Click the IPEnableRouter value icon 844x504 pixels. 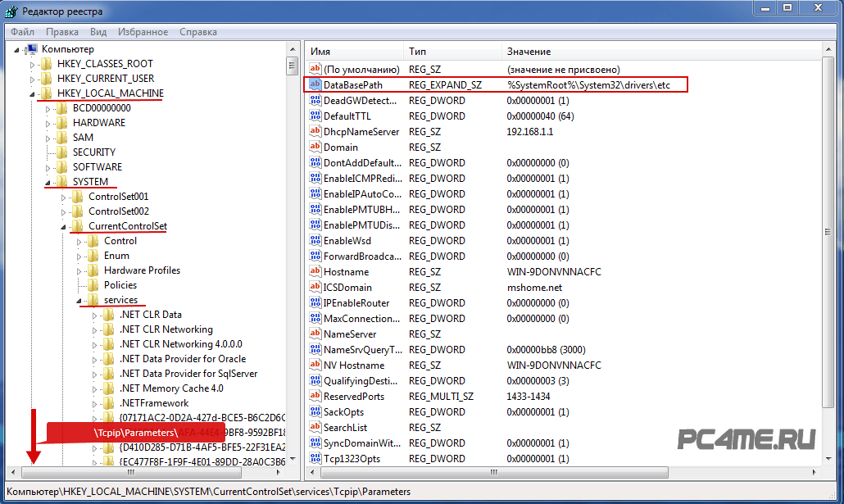(x=315, y=303)
